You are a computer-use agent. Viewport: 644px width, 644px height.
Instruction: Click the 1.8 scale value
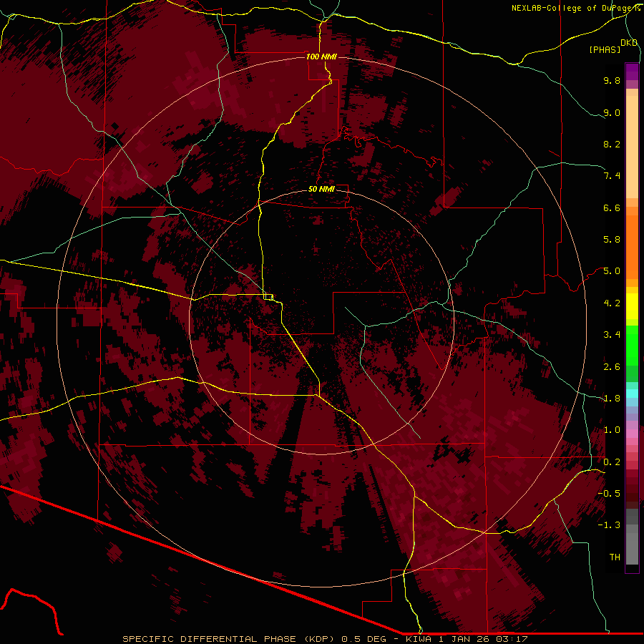click(612, 399)
